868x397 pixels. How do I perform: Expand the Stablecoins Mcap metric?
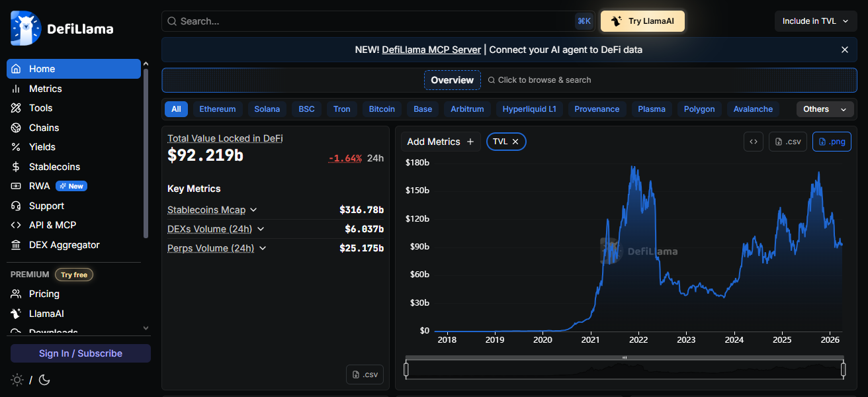253,210
